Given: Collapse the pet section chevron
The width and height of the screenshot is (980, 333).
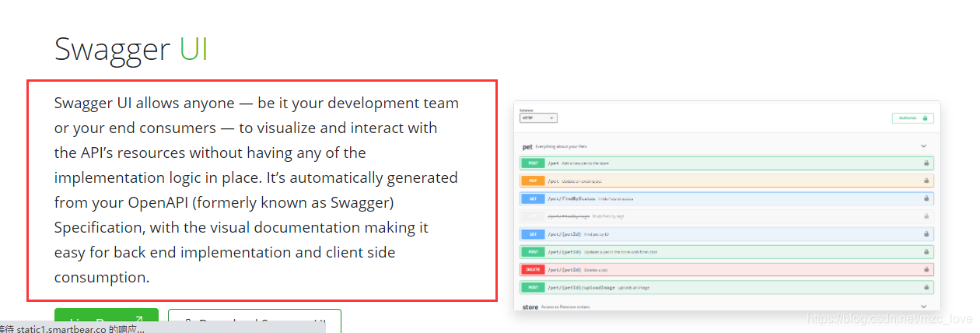Looking at the screenshot, I should click(924, 145).
